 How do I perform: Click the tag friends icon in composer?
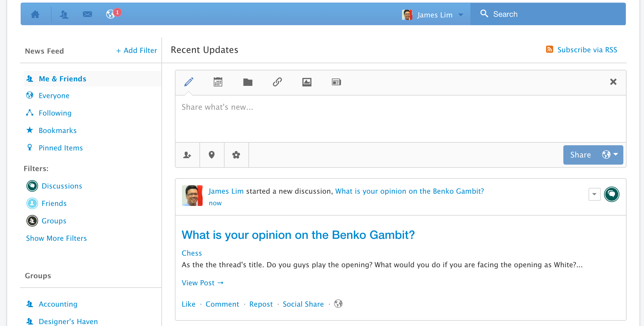tap(187, 155)
